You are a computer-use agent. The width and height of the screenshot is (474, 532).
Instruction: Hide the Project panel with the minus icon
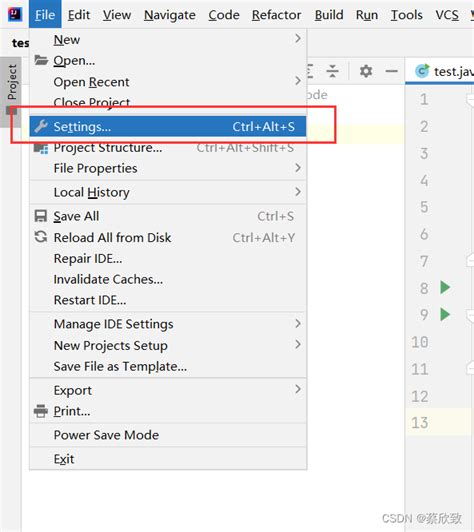point(392,71)
